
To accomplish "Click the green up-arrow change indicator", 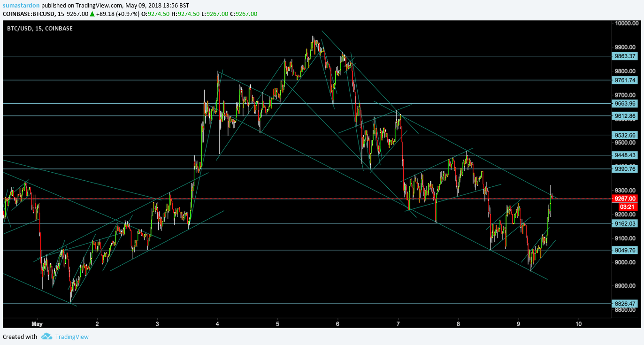I will click(x=92, y=14).
